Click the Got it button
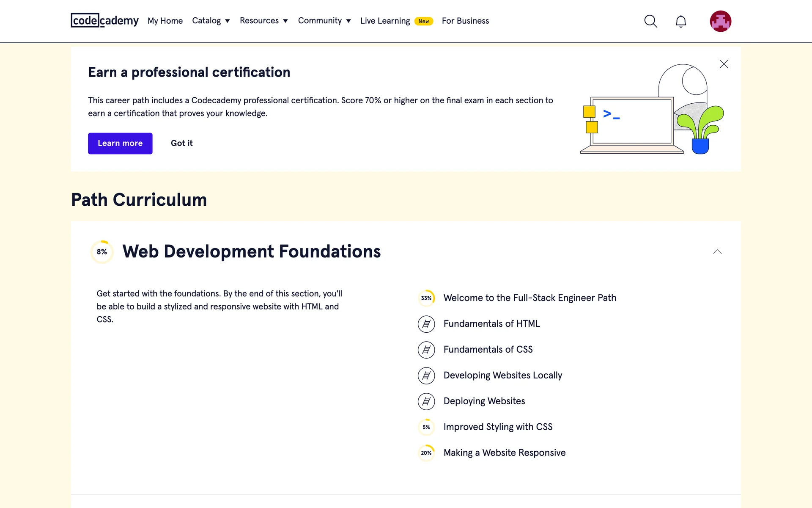 pos(181,144)
